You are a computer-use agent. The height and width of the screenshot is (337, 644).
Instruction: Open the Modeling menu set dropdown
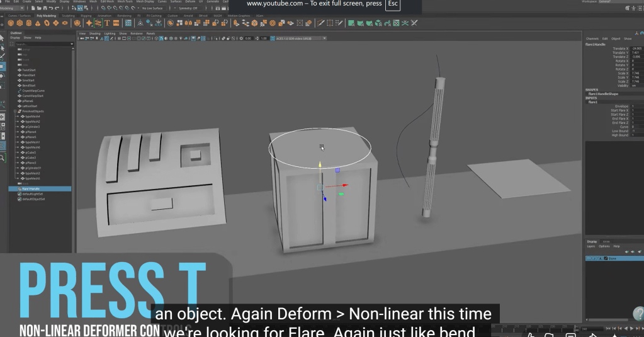(13, 8)
